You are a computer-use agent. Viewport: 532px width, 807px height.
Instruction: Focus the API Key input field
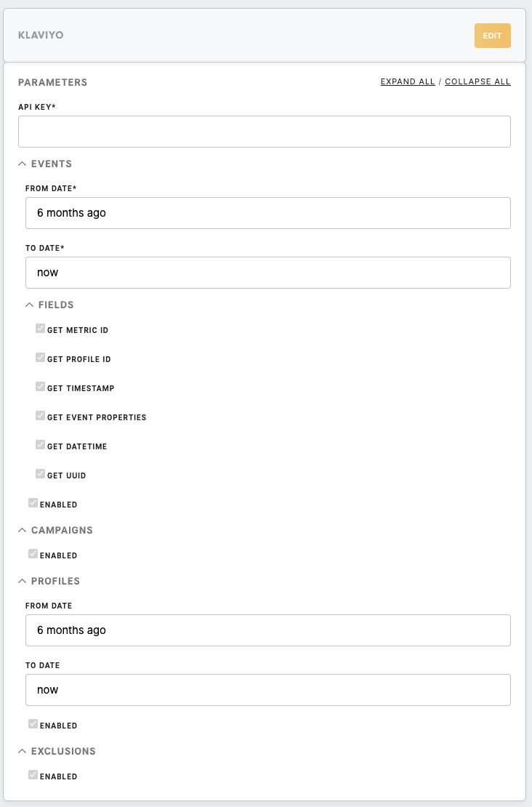(x=265, y=132)
